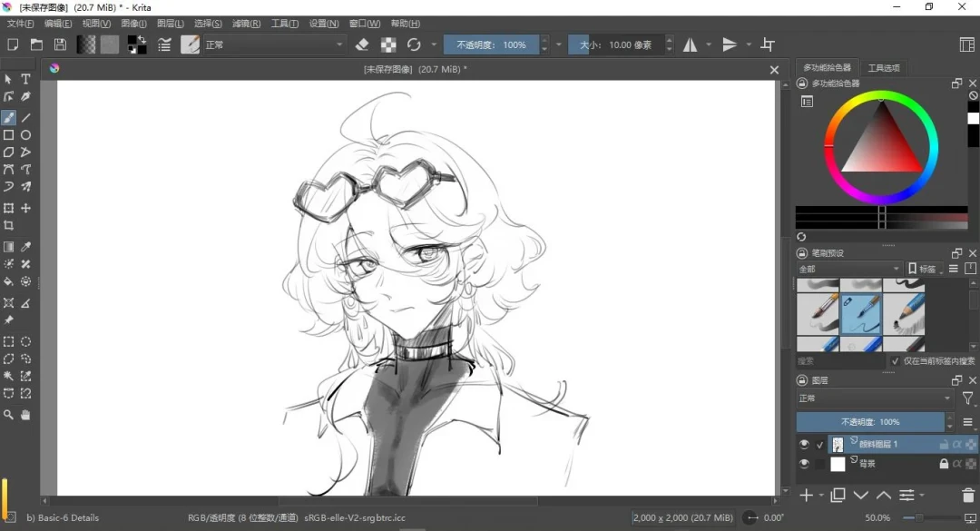
Task: Reload the original brush preset
Action: pyautogui.click(x=414, y=44)
